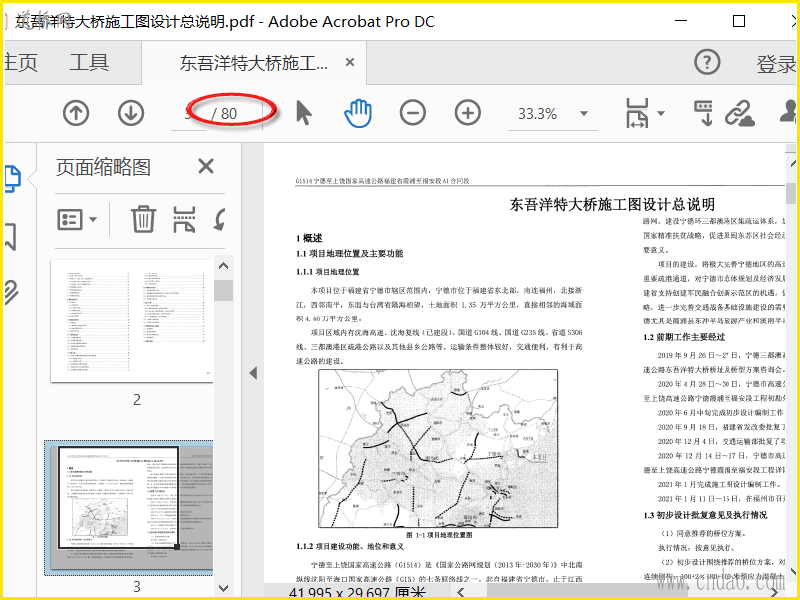Switch to the 主页 tab
The image size is (800, 600).
[20, 63]
